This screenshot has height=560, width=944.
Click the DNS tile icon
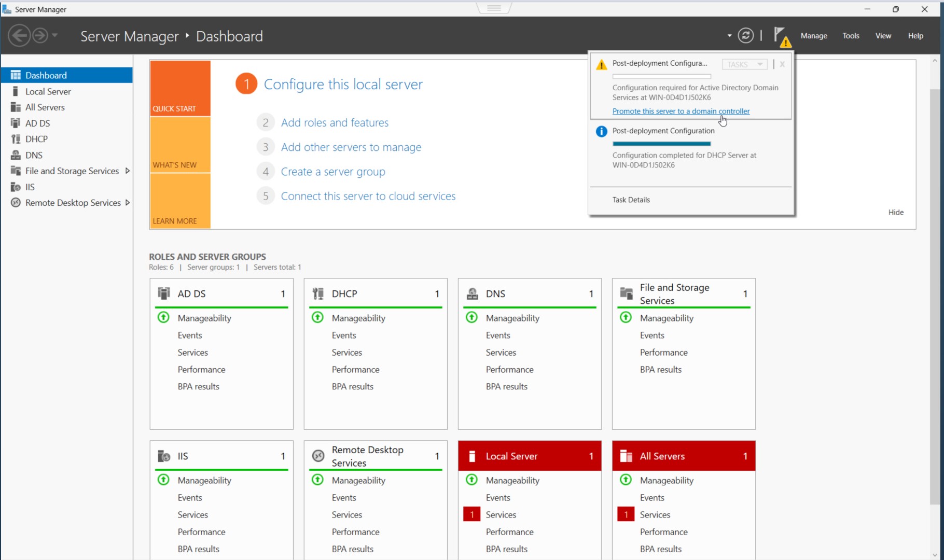472,293
